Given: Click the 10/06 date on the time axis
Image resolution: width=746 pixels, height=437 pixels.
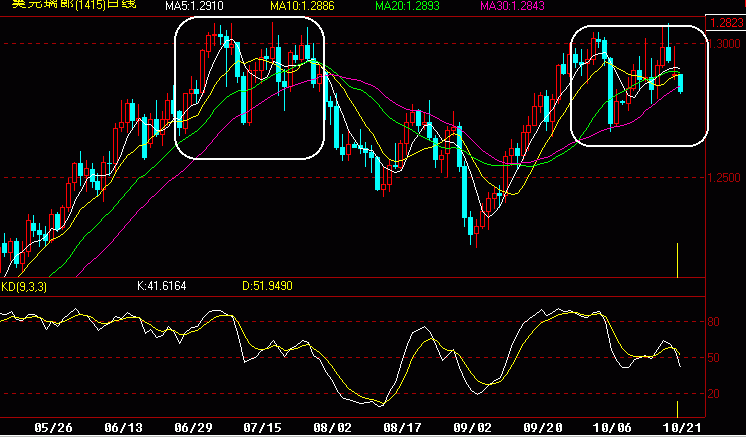Looking at the screenshot, I should [612, 427].
